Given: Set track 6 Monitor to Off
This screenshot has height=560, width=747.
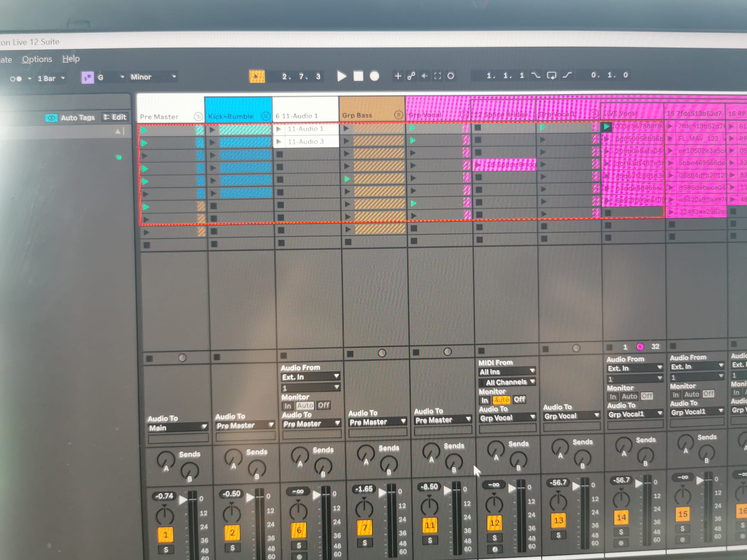Looking at the screenshot, I should pos(324,405).
